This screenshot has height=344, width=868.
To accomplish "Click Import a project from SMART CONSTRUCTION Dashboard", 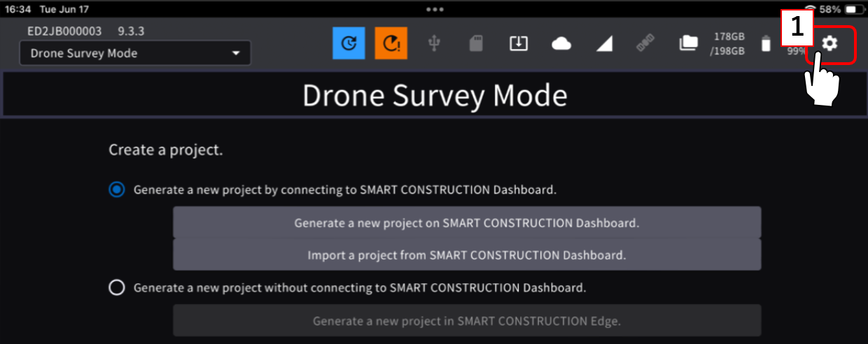I will pos(467,255).
